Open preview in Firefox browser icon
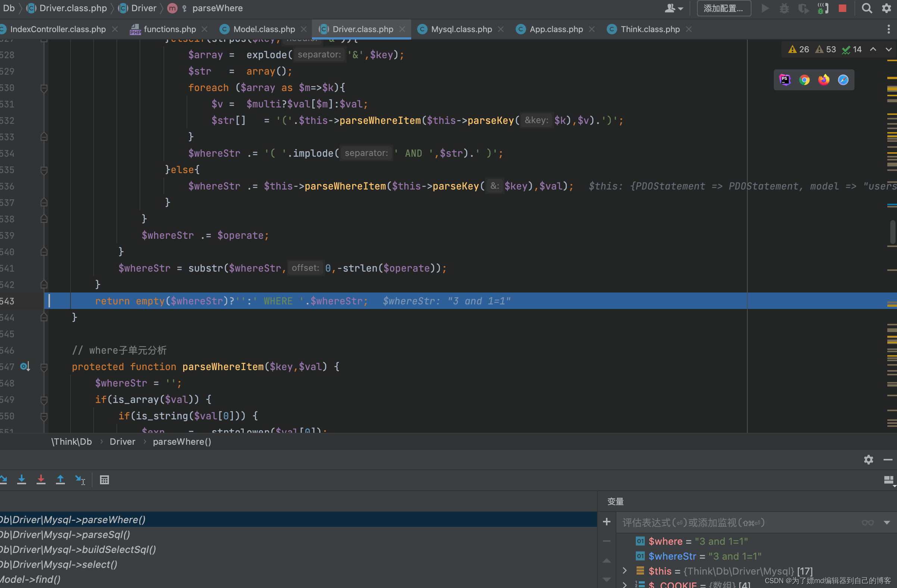This screenshot has width=897, height=588. 823,80
